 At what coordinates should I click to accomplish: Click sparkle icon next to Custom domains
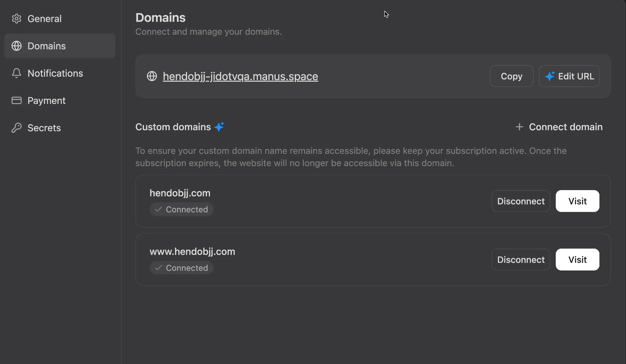pos(219,127)
